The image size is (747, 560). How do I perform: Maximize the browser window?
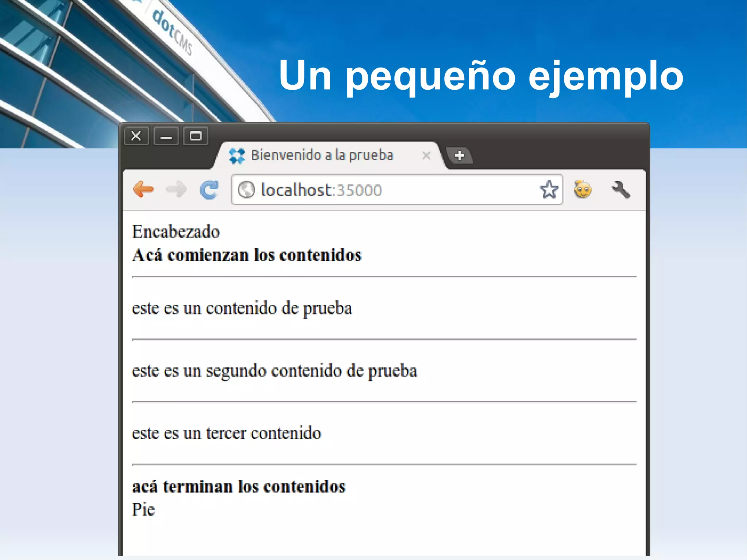pos(196,136)
